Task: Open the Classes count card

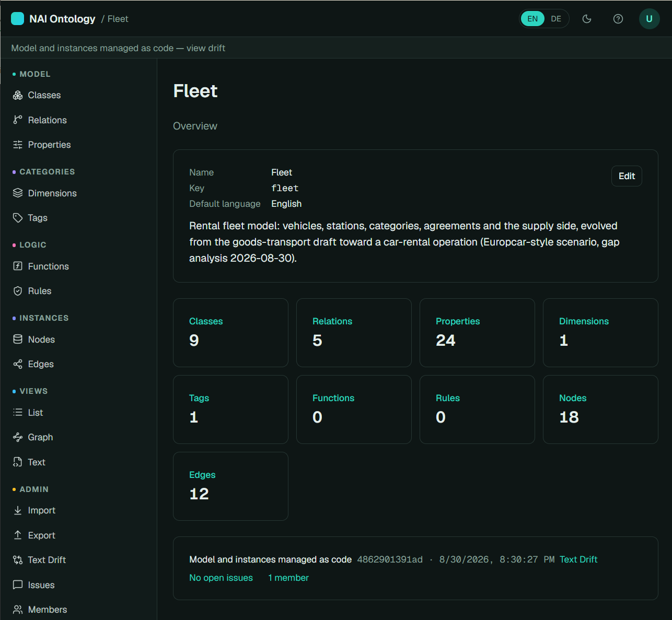Action: [230, 333]
